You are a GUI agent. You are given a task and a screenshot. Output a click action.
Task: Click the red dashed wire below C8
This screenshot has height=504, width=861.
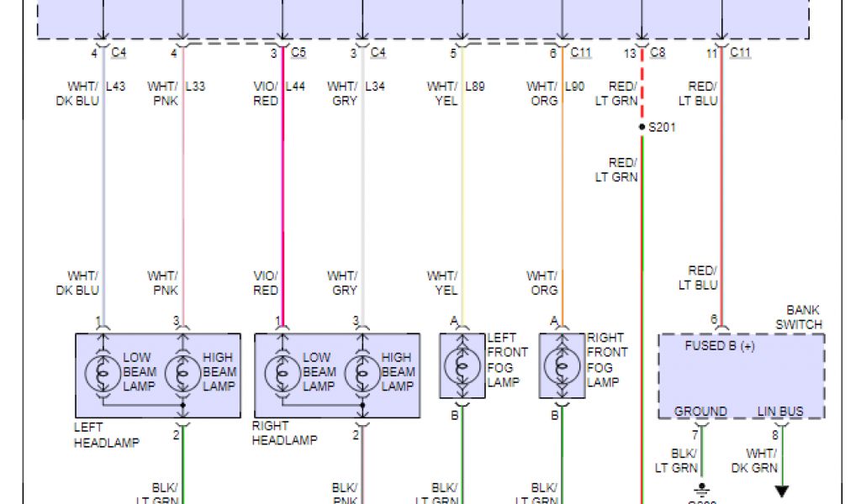[x=642, y=84]
